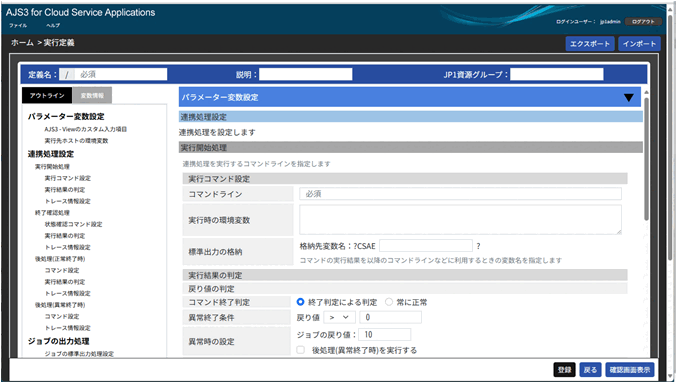Select 後処理(正常終了時) in outline
This screenshot has width=677, height=383.
[x=60, y=259]
